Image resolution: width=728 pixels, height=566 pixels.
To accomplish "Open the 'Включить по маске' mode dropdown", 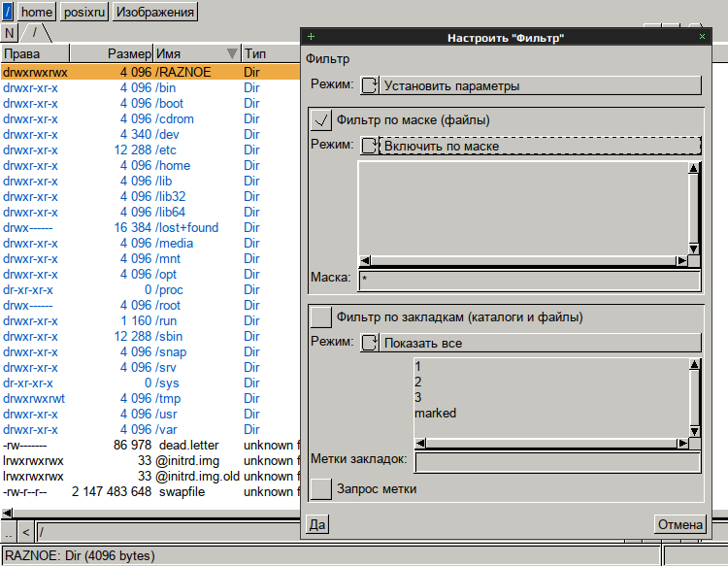I will click(531, 146).
